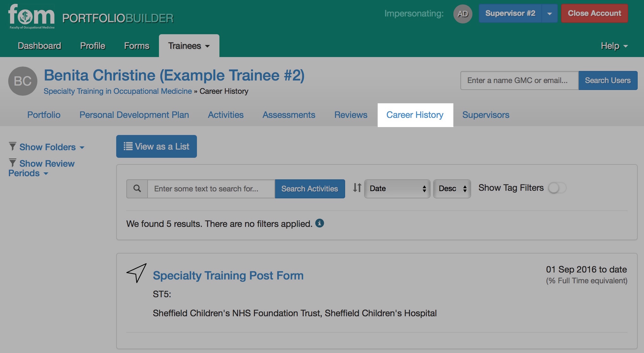Viewport: 644px width, 353px height.
Task: Open the Supervisor #2 dropdown arrow
Action: (550, 14)
